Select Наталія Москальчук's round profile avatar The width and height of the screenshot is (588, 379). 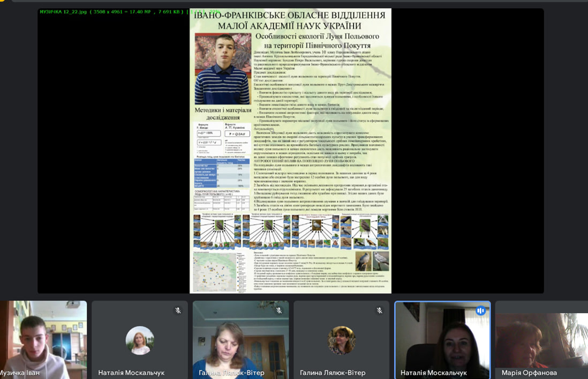[x=140, y=340]
